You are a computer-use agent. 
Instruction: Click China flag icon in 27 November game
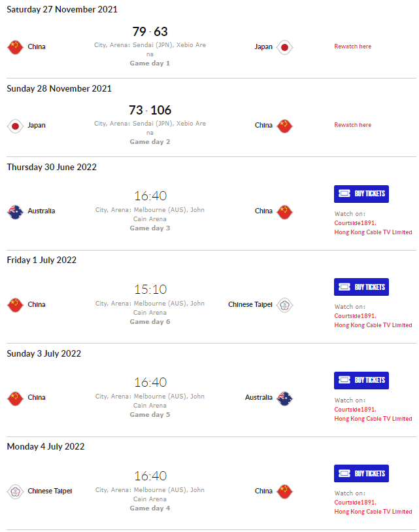(15, 47)
